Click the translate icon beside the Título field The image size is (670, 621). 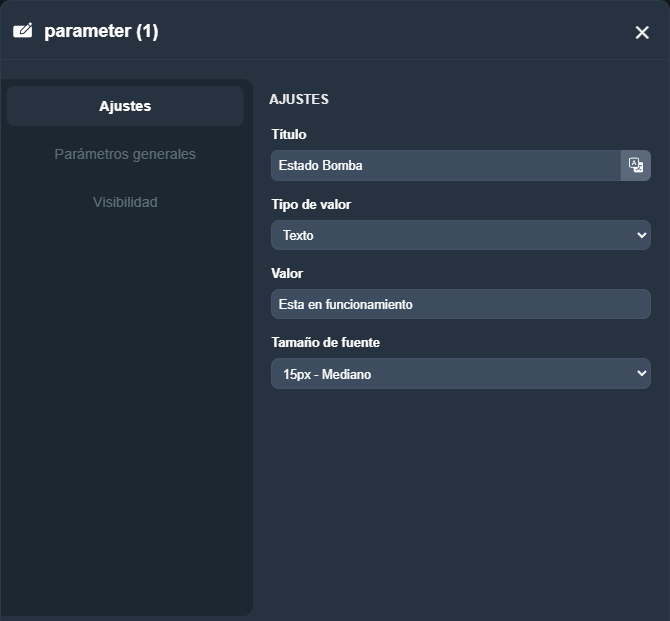[635, 165]
